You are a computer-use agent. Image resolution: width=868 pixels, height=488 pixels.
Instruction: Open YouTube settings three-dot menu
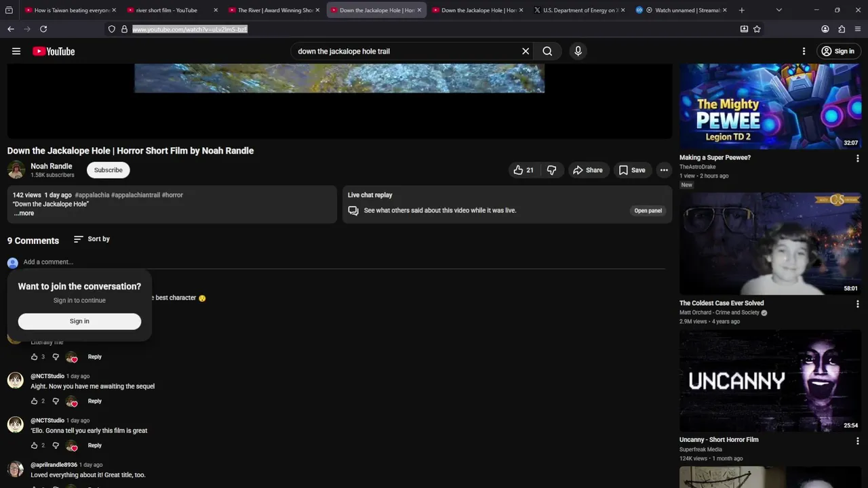(804, 51)
